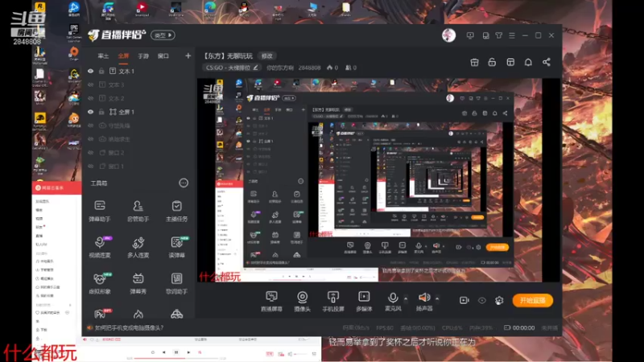Click the live preview area
The width and height of the screenshot is (644, 362).
[x=378, y=180]
